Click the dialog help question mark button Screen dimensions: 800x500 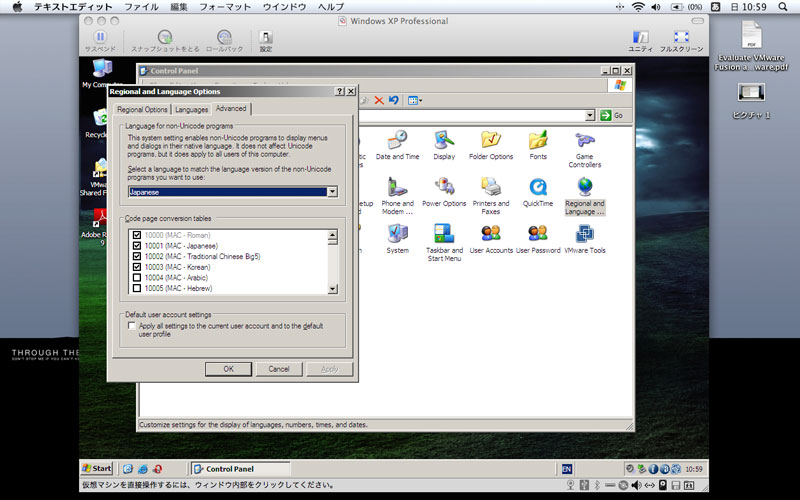pyautogui.click(x=340, y=91)
